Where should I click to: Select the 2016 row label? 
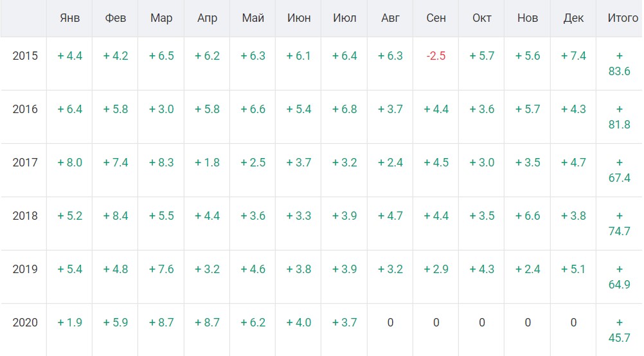pos(25,109)
